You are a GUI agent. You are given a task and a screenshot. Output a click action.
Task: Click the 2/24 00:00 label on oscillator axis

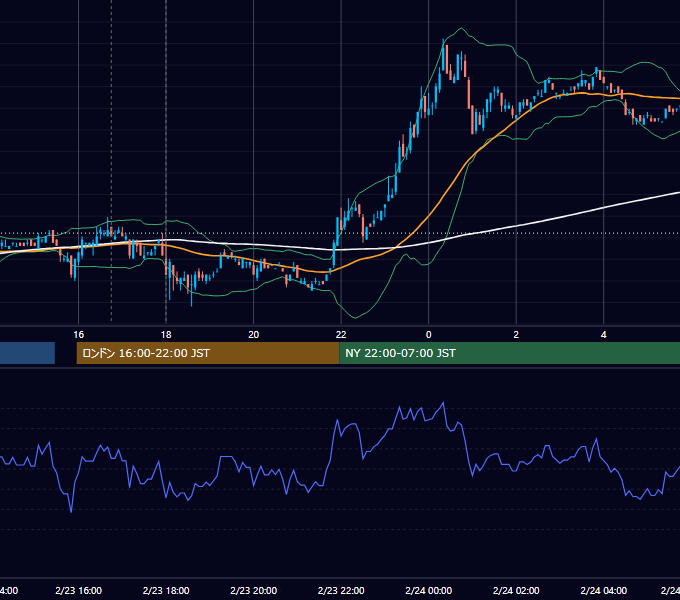pos(428,590)
